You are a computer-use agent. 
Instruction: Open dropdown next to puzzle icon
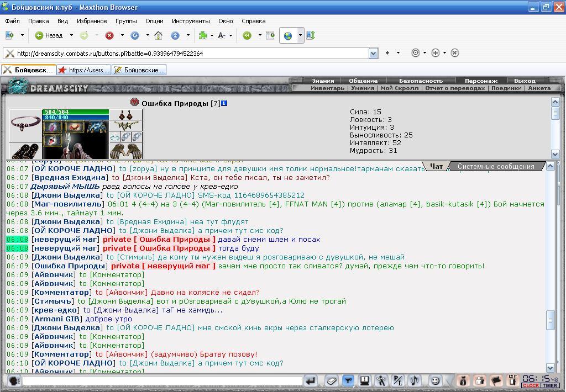tap(212, 35)
